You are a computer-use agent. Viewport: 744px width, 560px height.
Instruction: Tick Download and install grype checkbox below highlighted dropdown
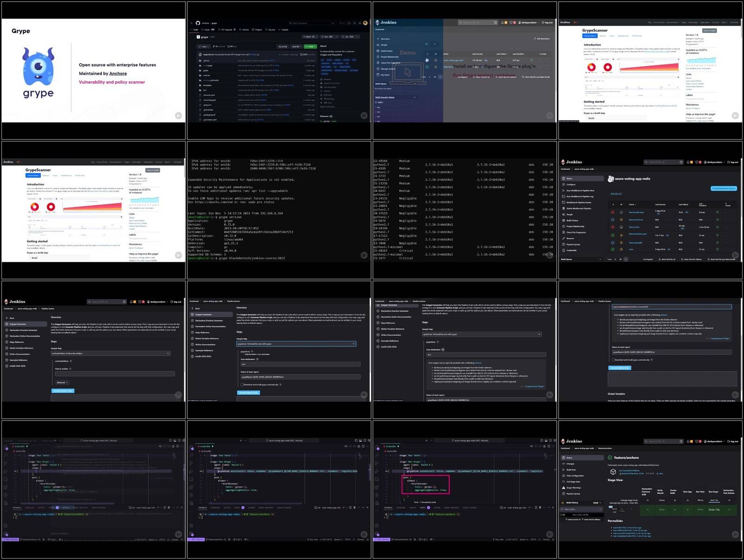click(x=242, y=384)
